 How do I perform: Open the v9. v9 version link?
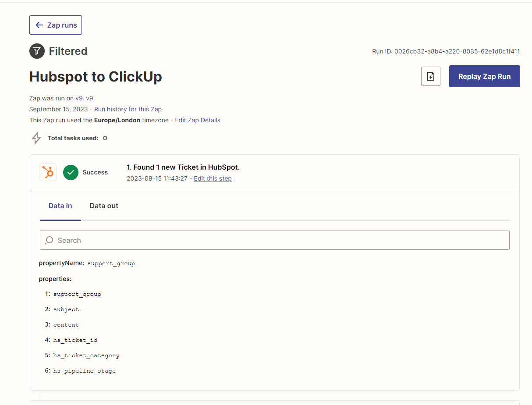click(x=84, y=98)
